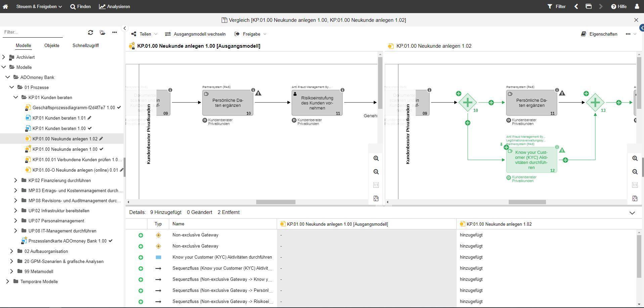
Task: Fit right diagram to page
Action: (635, 199)
